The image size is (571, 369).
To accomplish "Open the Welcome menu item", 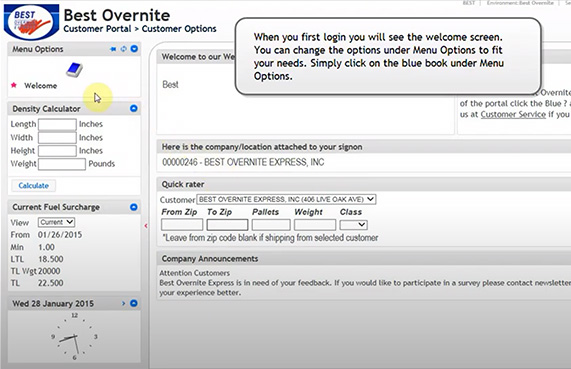I will [x=40, y=86].
